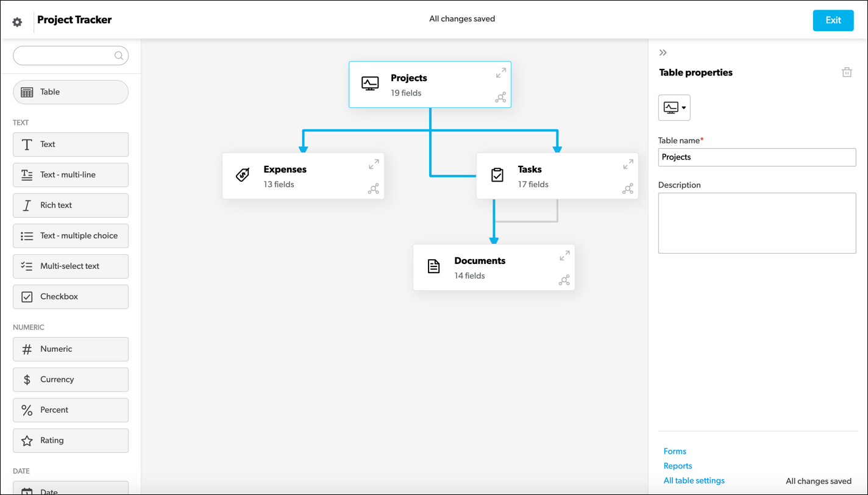Open relationships icon on Expenses card

374,189
